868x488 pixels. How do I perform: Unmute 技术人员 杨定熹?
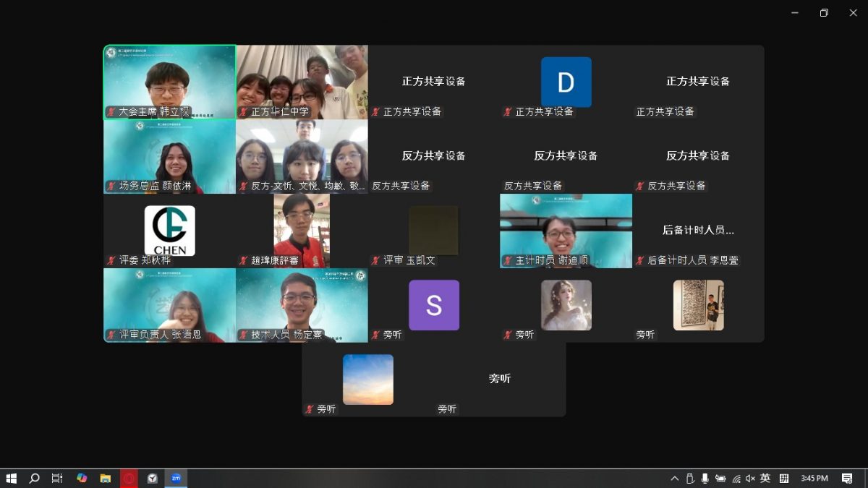click(x=244, y=335)
